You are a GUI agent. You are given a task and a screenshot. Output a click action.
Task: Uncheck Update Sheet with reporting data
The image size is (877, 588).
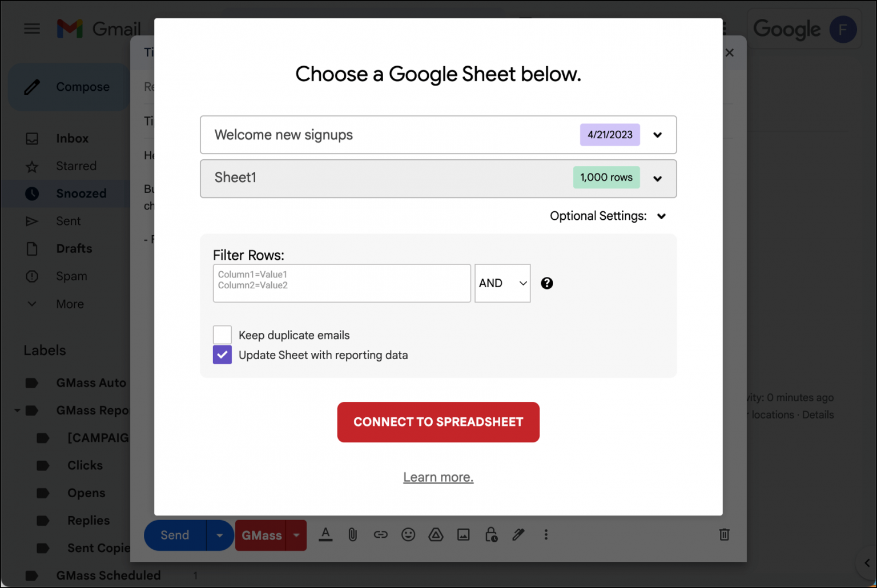222,355
